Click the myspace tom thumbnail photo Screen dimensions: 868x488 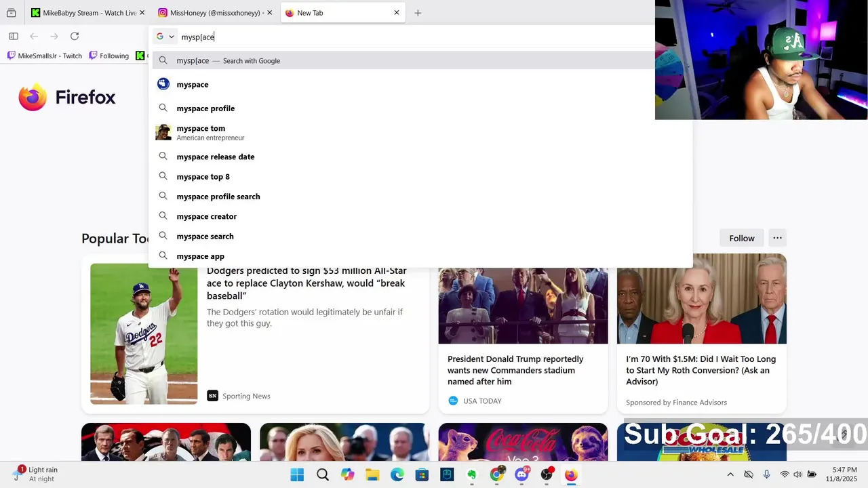pos(163,132)
